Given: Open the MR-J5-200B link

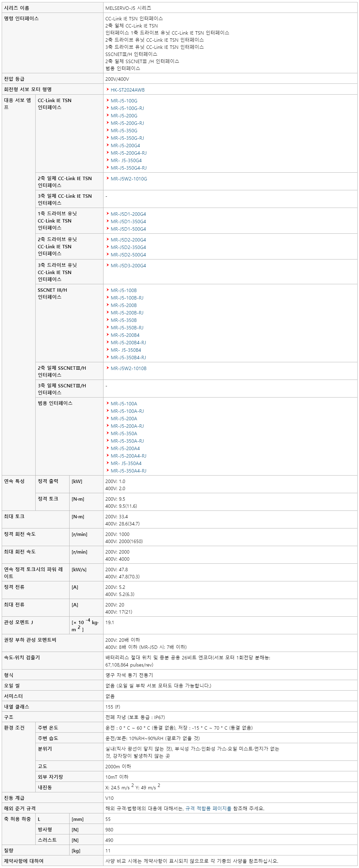Looking at the screenshot, I should click(124, 305).
